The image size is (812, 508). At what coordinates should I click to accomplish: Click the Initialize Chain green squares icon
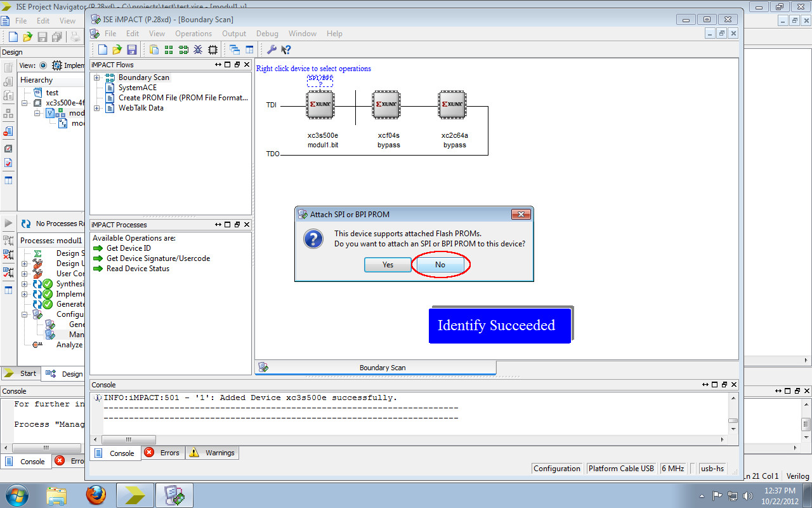(168, 50)
